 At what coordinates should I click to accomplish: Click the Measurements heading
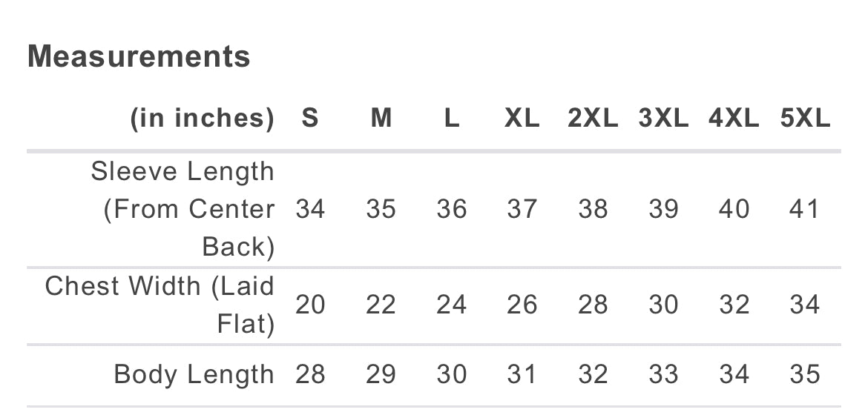pos(139,56)
